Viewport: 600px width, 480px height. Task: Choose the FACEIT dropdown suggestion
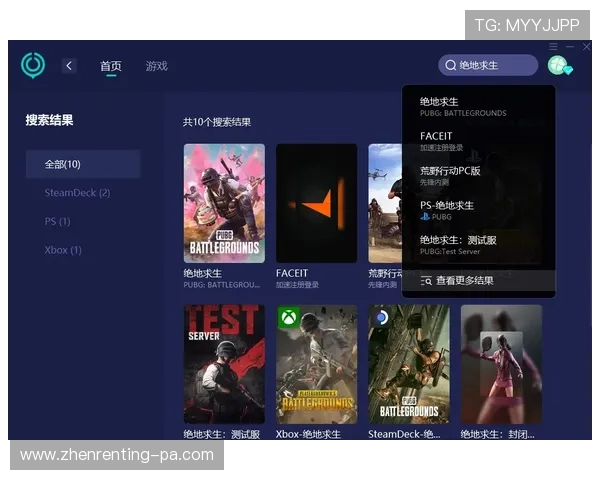pos(478,141)
